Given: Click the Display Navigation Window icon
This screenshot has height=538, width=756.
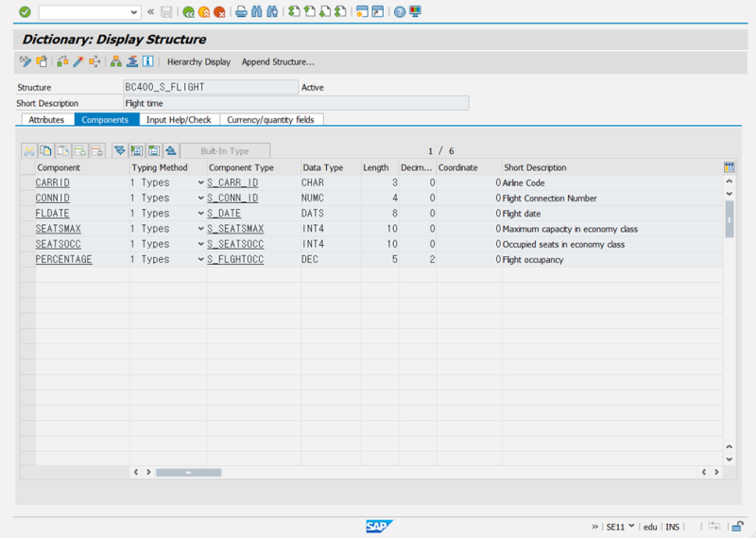Looking at the screenshot, I should coord(132,61).
